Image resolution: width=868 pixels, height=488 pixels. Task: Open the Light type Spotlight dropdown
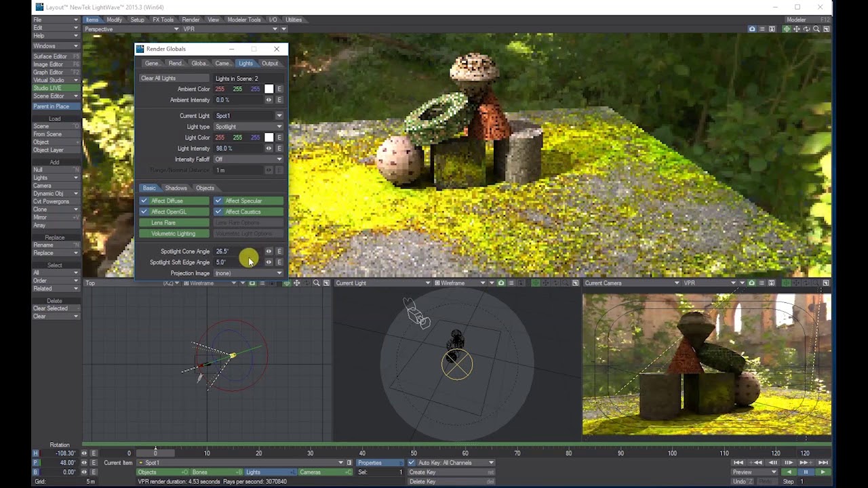tap(248, 127)
